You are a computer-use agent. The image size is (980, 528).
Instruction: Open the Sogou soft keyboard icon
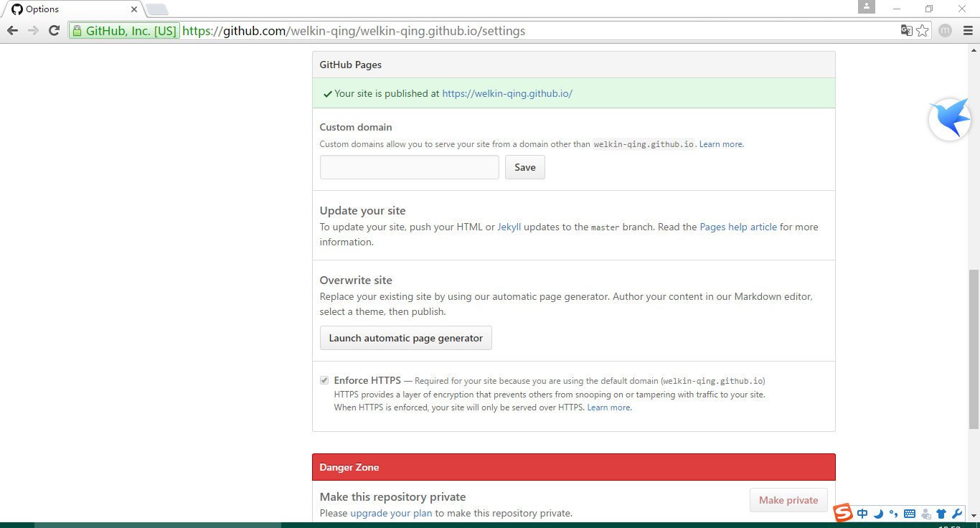tap(909, 513)
